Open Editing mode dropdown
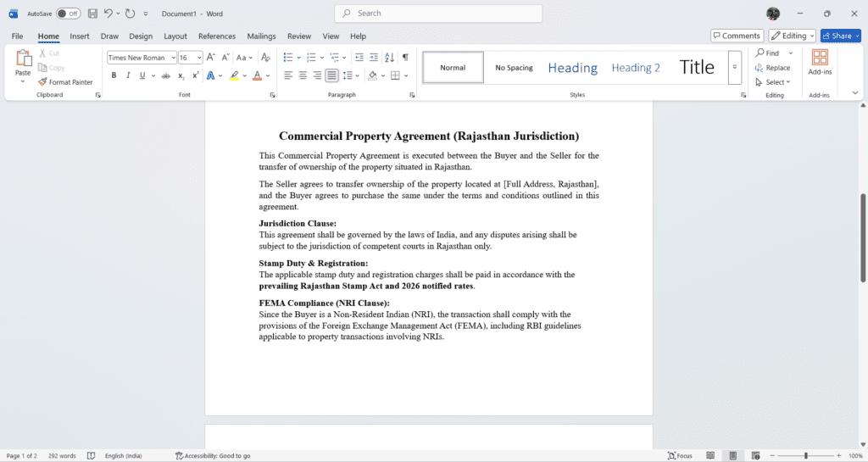Image resolution: width=868 pixels, height=462 pixels. click(x=793, y=36)
